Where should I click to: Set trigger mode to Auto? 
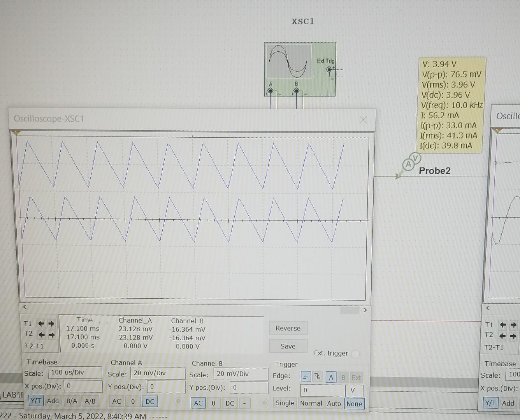click(334, 404)
